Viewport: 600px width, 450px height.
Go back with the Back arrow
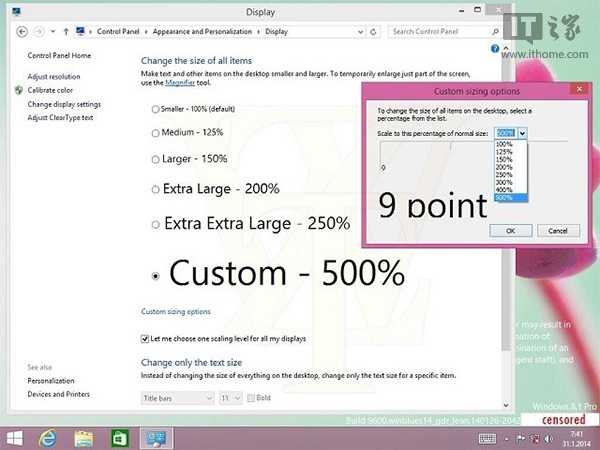coord(22,32)
